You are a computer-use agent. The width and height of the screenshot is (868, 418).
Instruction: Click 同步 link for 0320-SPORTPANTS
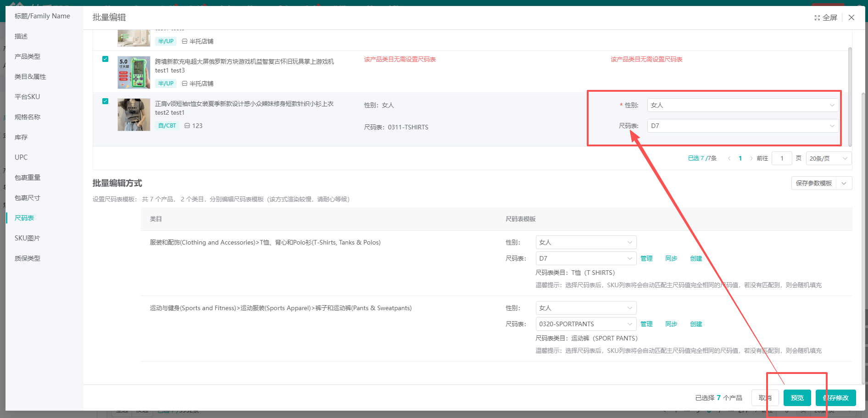coord(671,324)
